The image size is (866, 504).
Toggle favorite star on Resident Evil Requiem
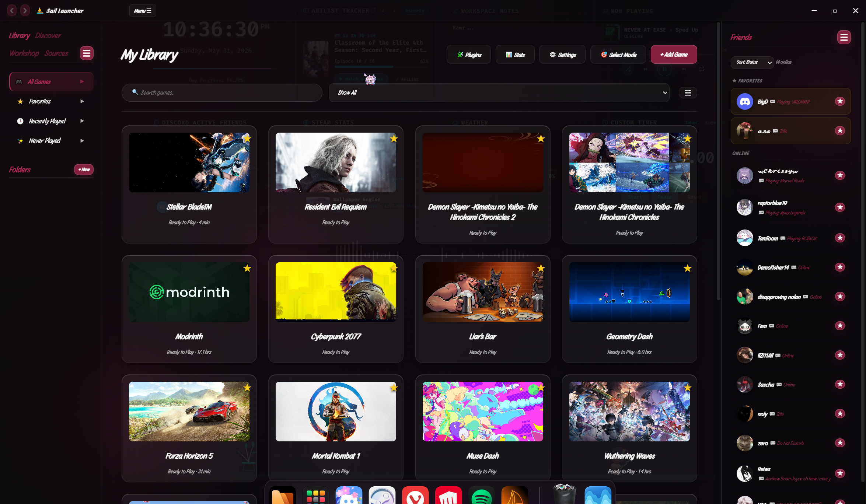click(x=394, y=139)
